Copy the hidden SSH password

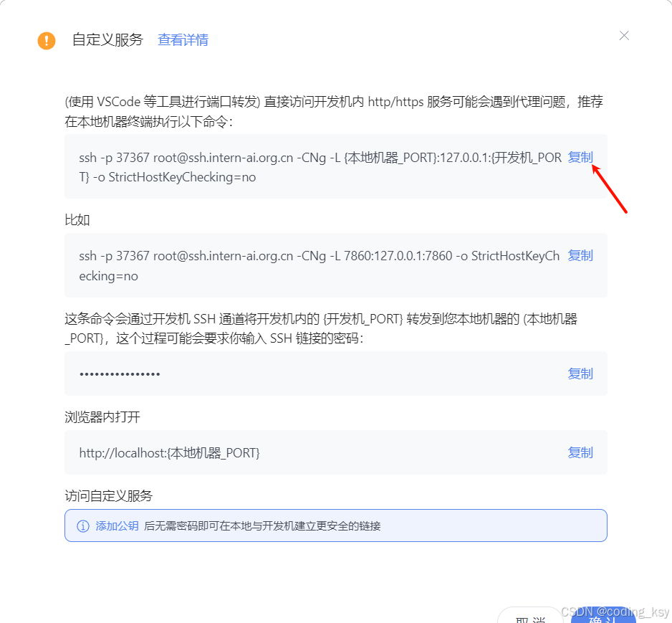(580, 374)
